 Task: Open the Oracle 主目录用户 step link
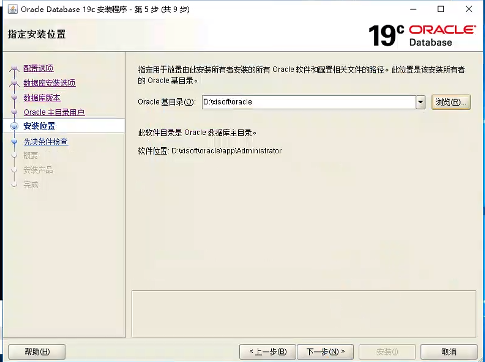coord(54,112)
